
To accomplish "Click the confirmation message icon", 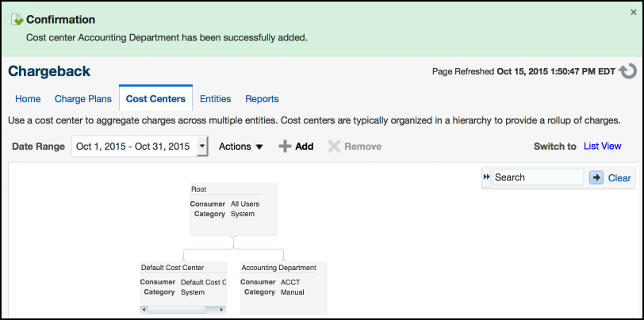I will [x=16, y=19].
